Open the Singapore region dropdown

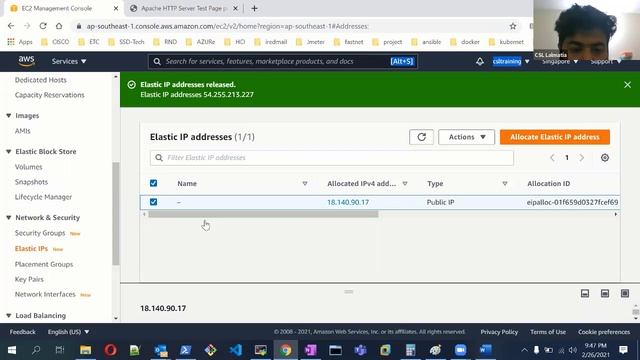click(x=560, y=61)
